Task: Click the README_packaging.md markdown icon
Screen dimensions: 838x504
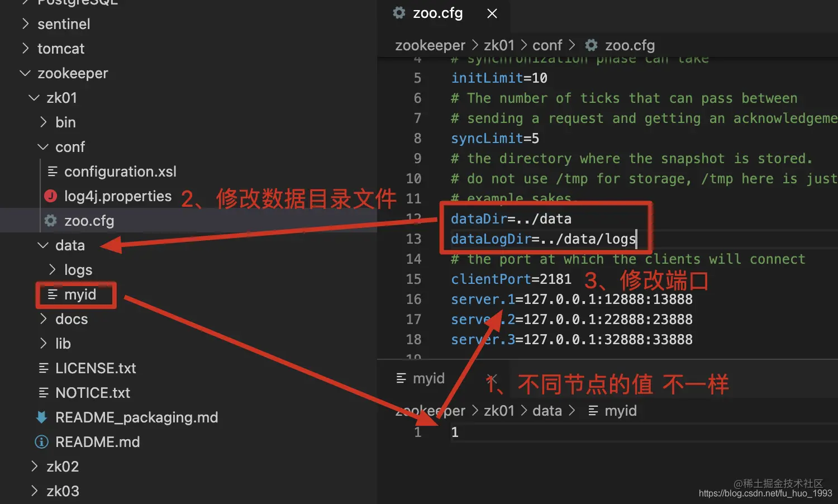Action: pos(42,417)
